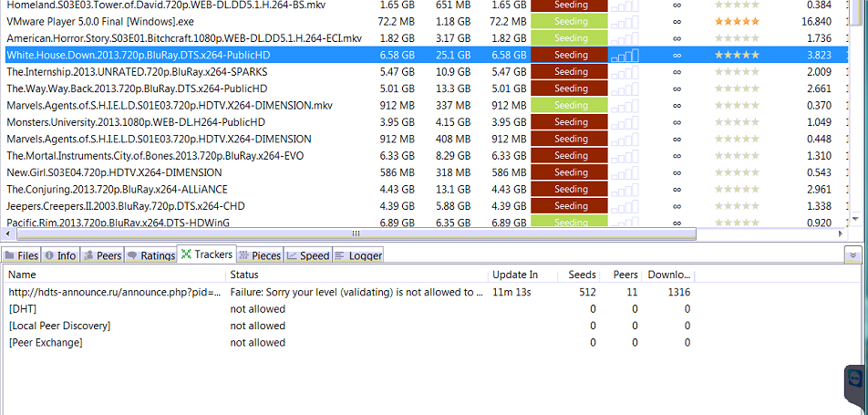
Task: Click bandwidth icon on Monsters.University row
Action: tap(625, 122)
